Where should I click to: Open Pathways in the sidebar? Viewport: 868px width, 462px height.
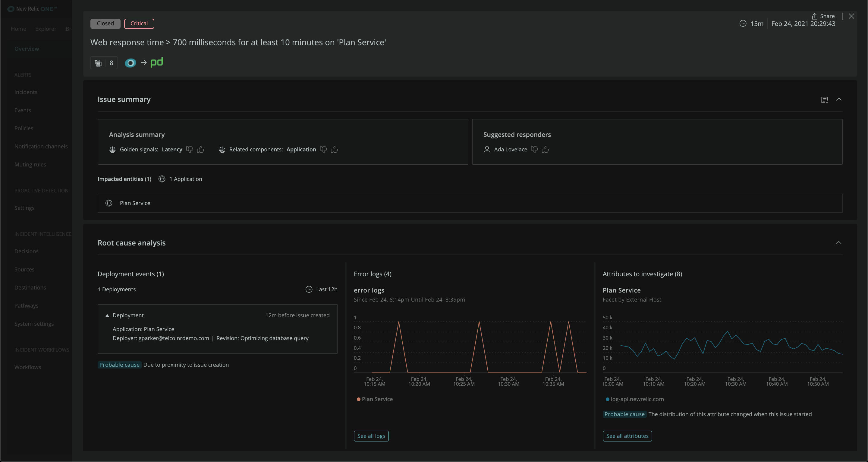point(26,306)
